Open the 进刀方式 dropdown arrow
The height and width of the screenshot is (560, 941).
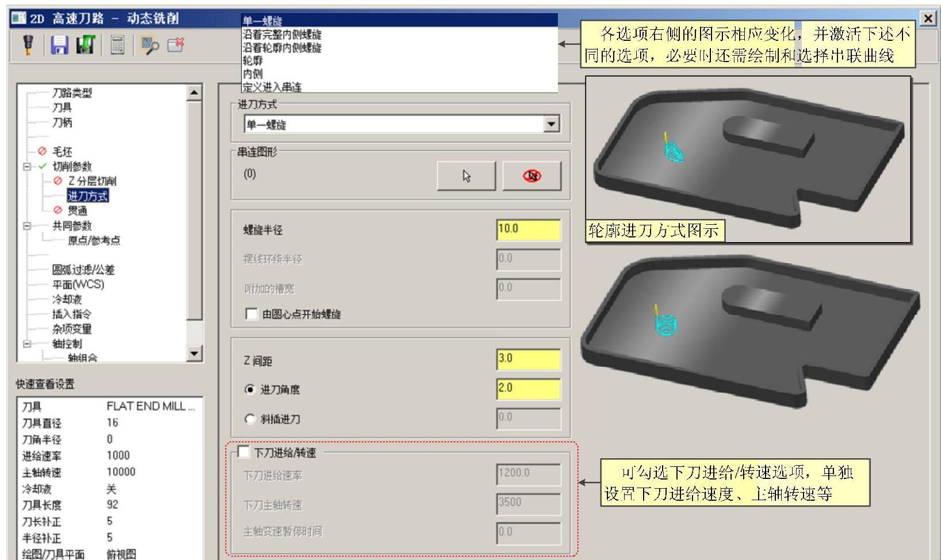point(552,124)
